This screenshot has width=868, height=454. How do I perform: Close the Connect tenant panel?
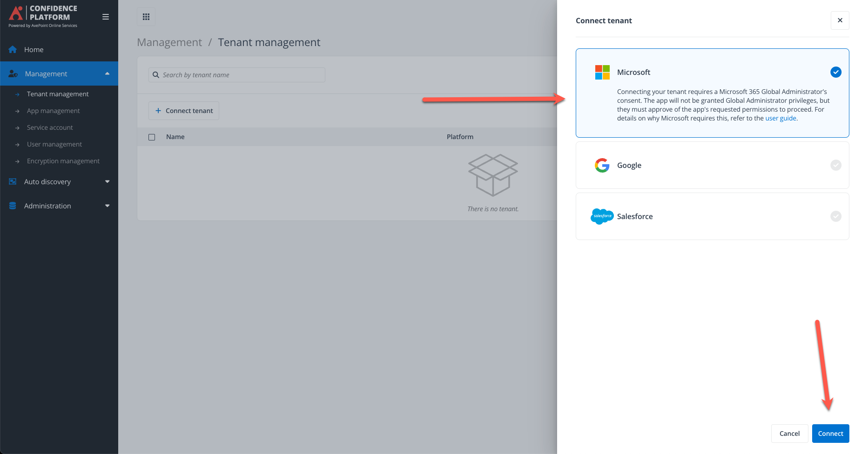pos(840,20)
